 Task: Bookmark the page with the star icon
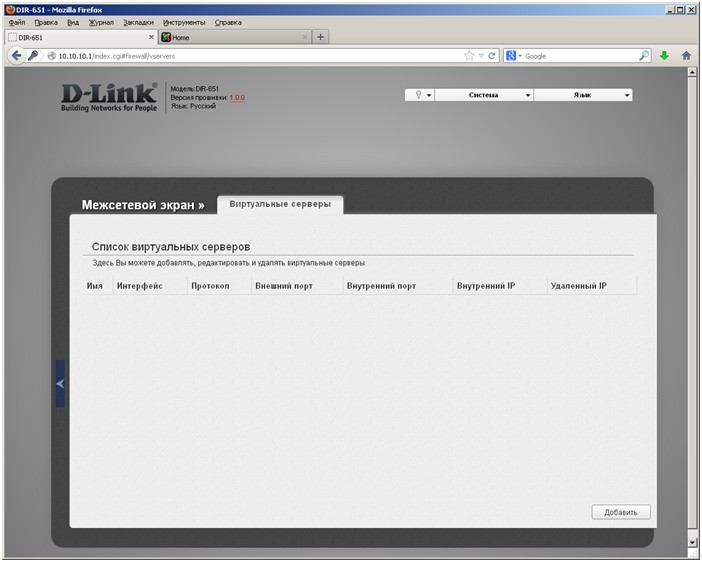(469, 56)
